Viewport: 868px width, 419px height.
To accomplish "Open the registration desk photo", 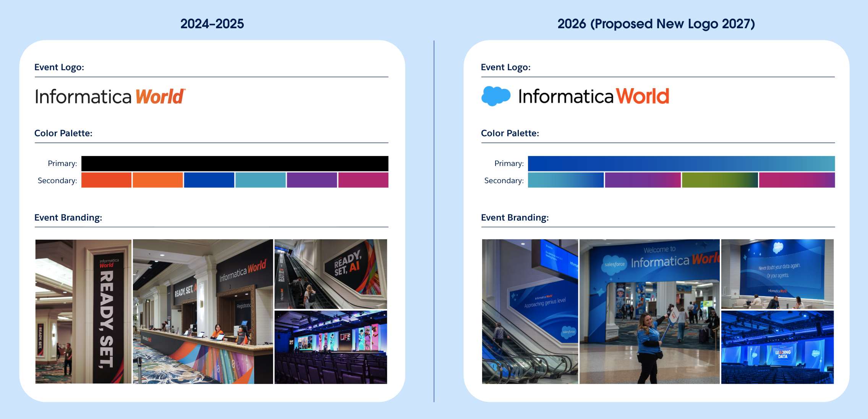I will tap(203, 311).
